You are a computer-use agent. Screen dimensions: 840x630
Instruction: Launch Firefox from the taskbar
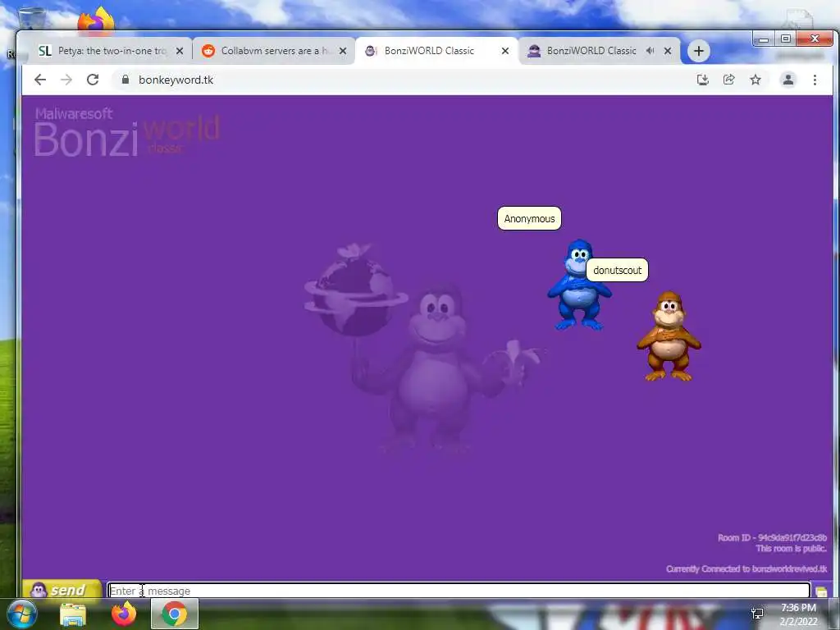coord(124,614)
